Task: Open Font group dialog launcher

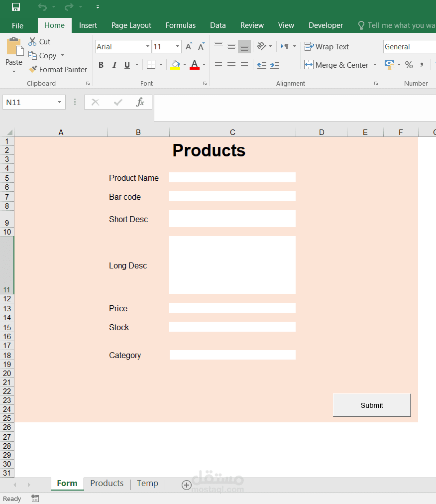Action: 205,84
